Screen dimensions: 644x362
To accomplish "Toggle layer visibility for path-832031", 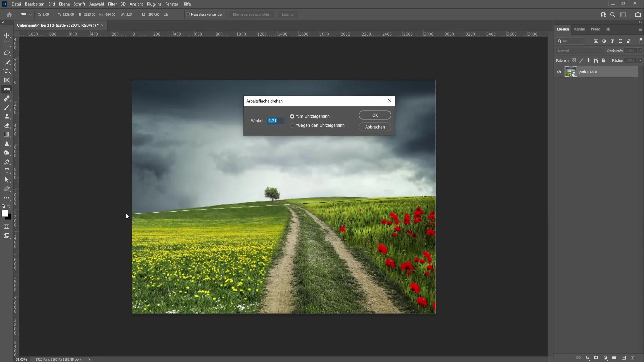I will [559, 72].
